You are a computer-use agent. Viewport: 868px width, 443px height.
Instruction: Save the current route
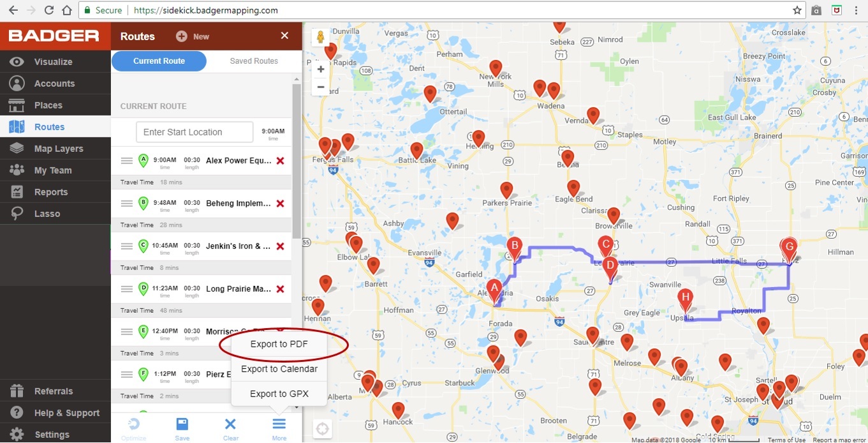[x=182, y=428]
